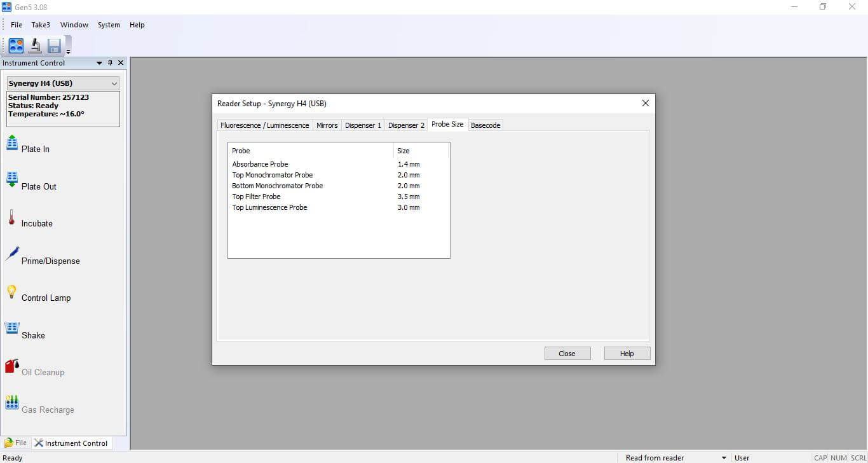Open the Incubate thermometer control

[11, 218]
